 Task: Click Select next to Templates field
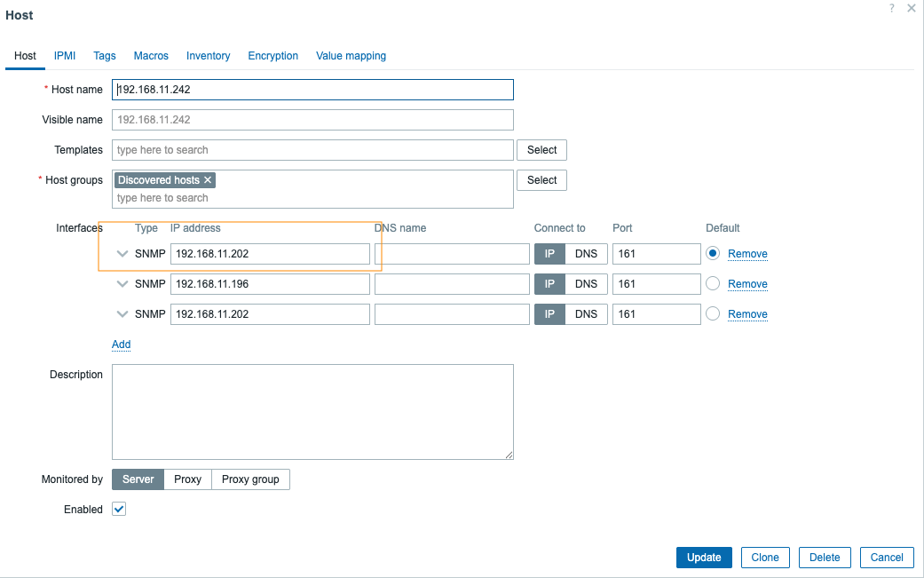coord(541,150)
